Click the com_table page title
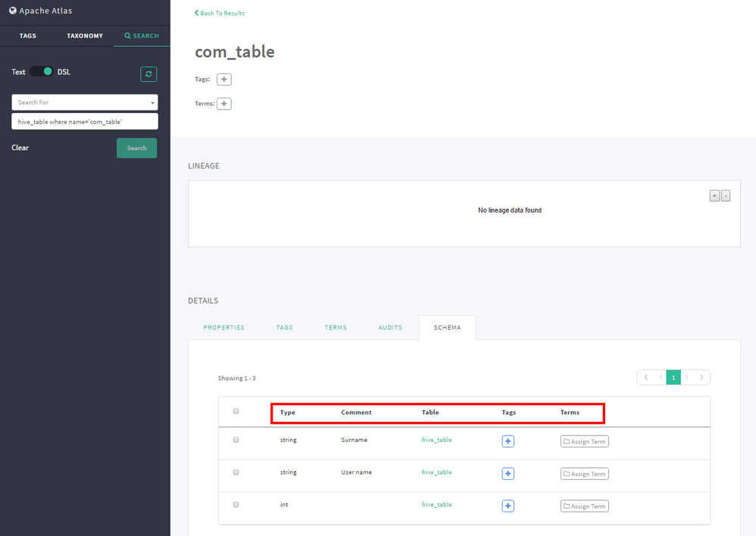 [235, 51]
